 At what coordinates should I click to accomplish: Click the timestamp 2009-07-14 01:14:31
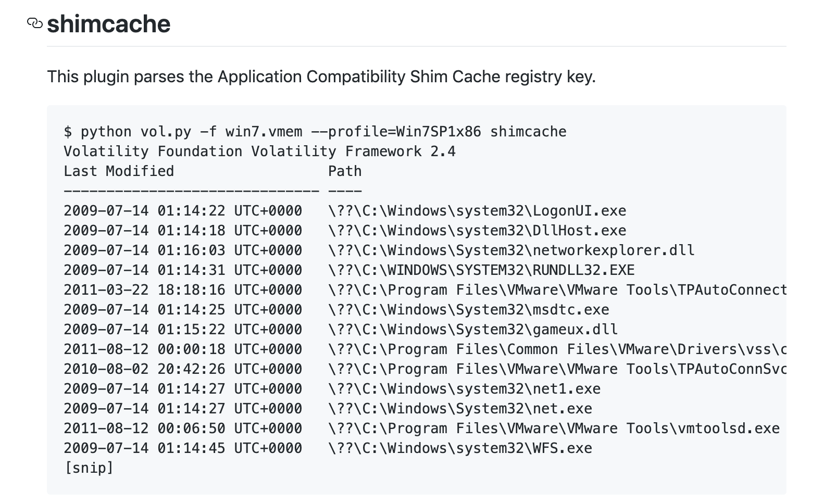(x=183, y=270)
